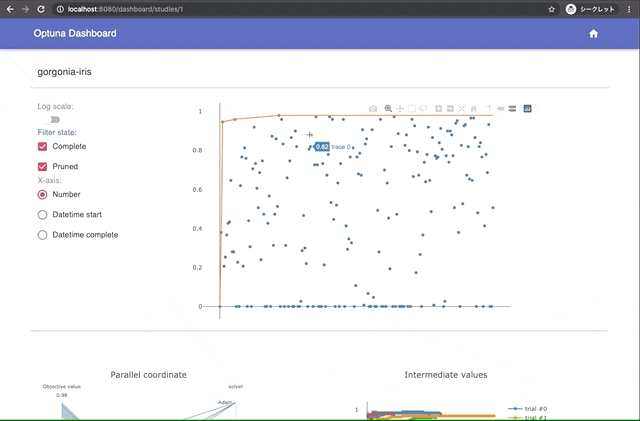The width and height of the screenshot is (640, 421).
Task: Select the Datetime complete radio option
Action: [42, 235]
